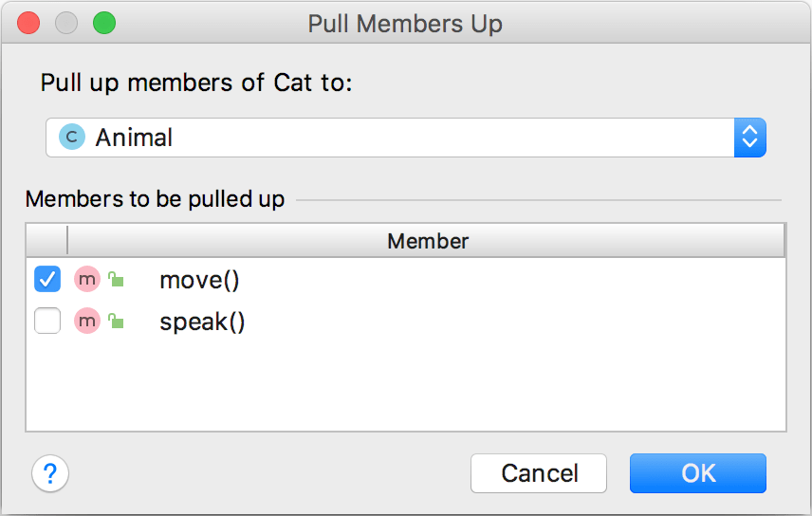Check the speak() member checkbox
Viewport: 812px width, 516px height.
pyautogui.click(x=47, y=322)
